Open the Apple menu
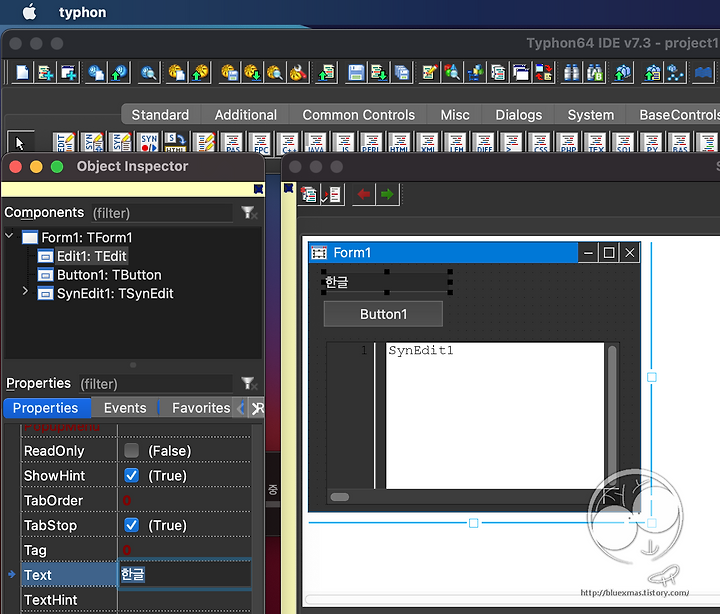720x614 pixels. point(29,12)
